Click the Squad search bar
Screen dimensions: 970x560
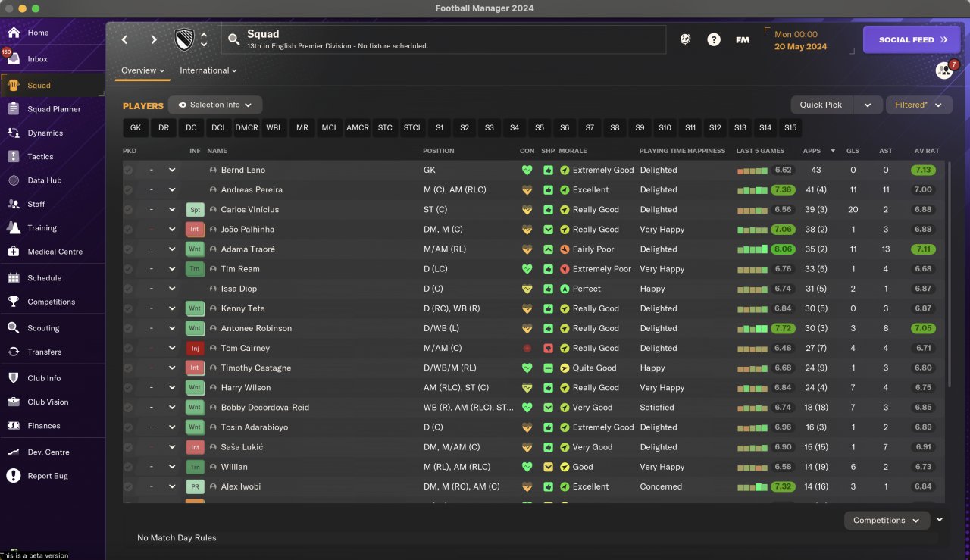tap(443, 39)
